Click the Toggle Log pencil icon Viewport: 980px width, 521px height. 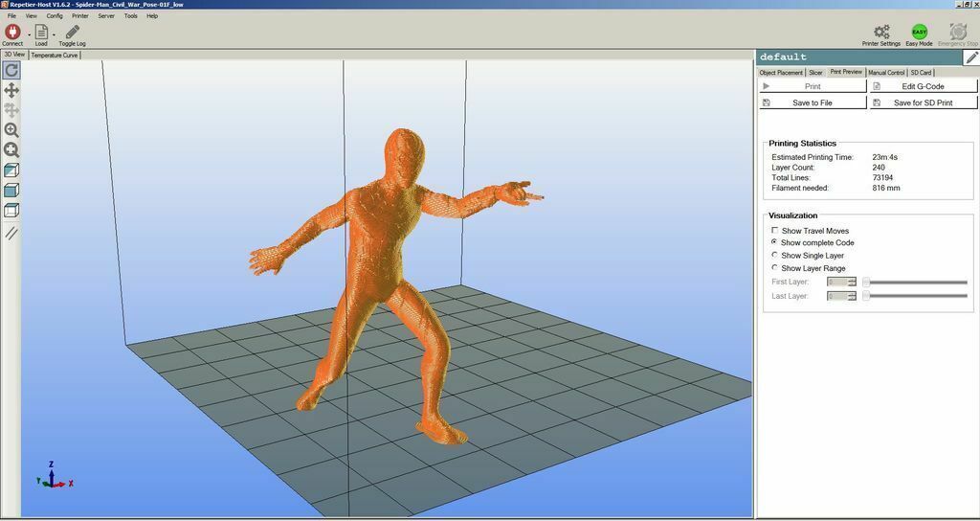click(x=73, y=32)
